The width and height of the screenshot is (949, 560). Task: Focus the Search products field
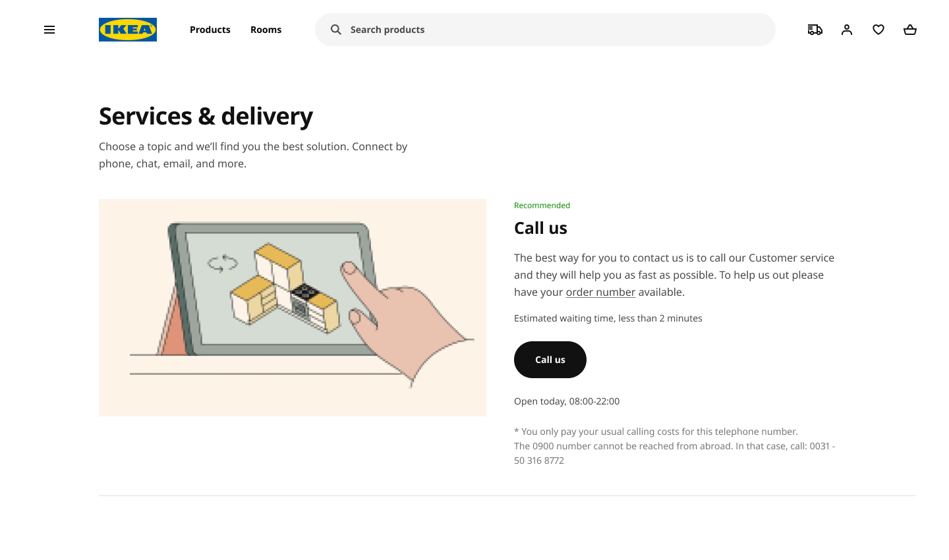pyautogui.click(x=545, y=30)
